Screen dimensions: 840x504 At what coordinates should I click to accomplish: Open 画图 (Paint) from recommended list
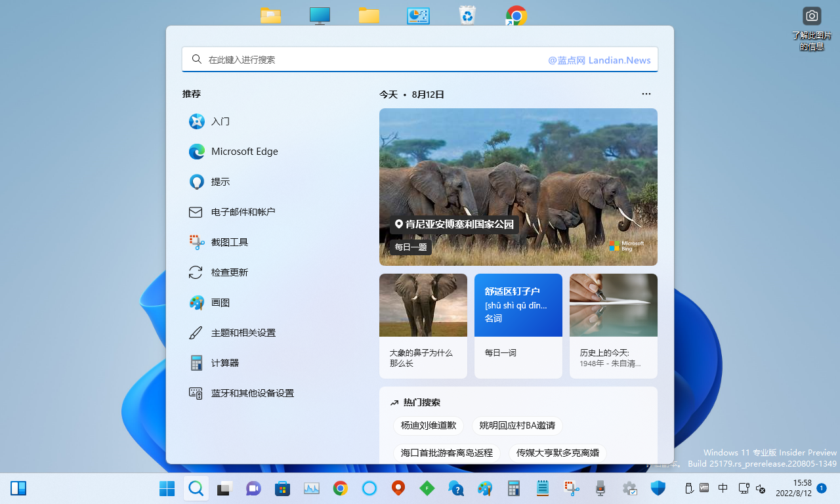point(220,303)
